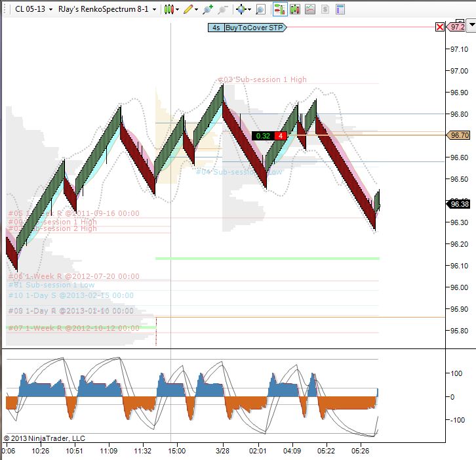Open the chart style candlestick icon

(x=169, y=9)
